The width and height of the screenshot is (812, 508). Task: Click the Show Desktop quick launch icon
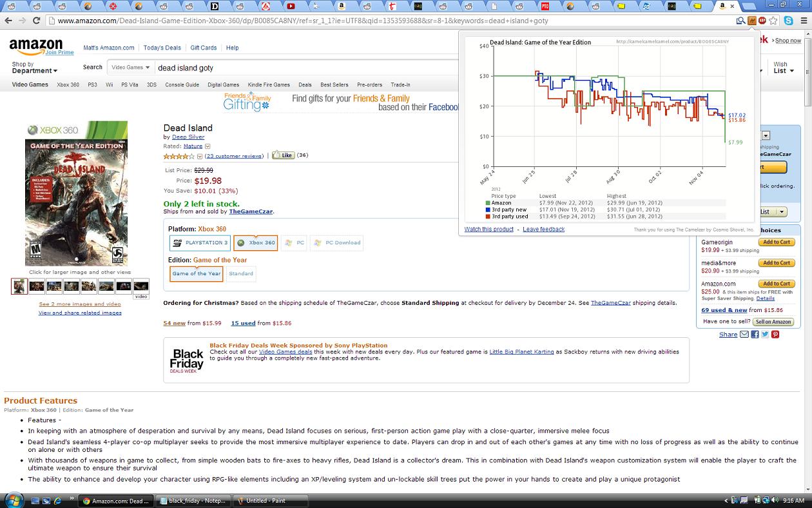click(35, 501)
